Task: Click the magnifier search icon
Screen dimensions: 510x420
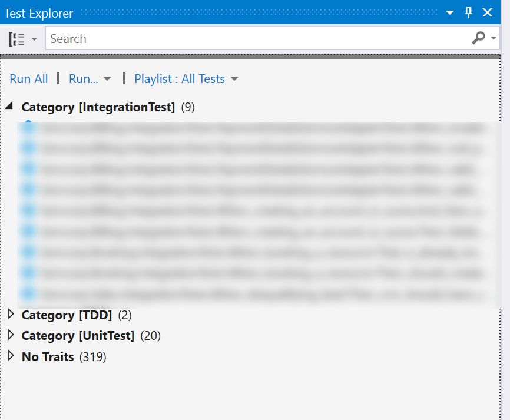Action: [478, 38]
